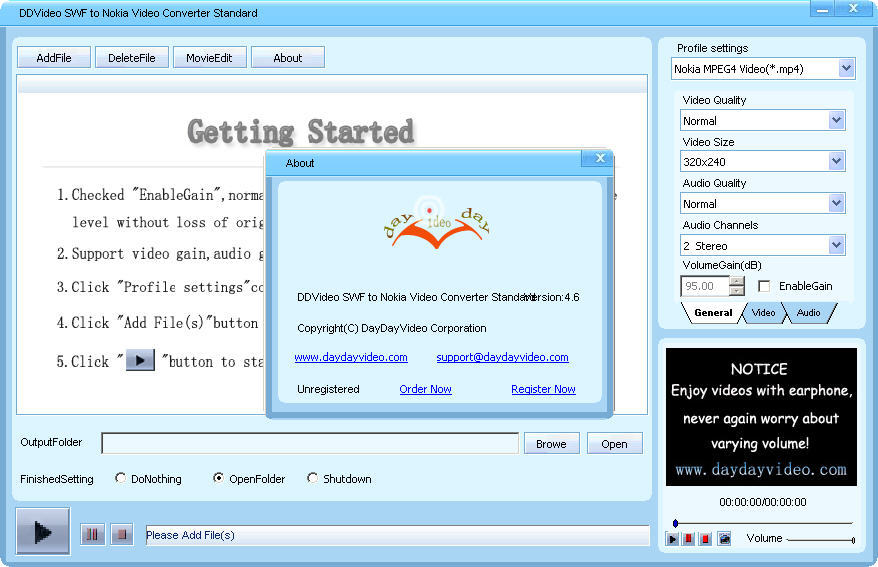Image resolution: width=878 pixels, height=567 pixels.
Task: Visit the www.daydayvideo.com link
Action: (x=351, y=357)
